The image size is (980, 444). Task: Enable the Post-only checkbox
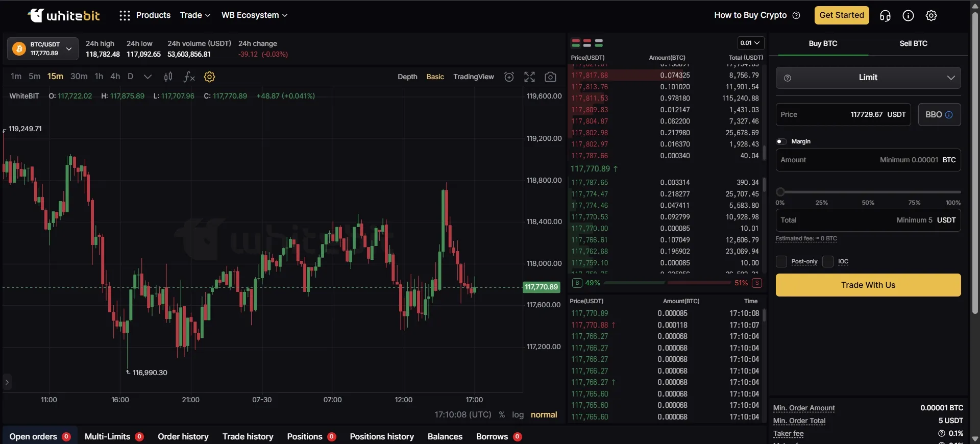pyautogui.click(x=781, y=261)
